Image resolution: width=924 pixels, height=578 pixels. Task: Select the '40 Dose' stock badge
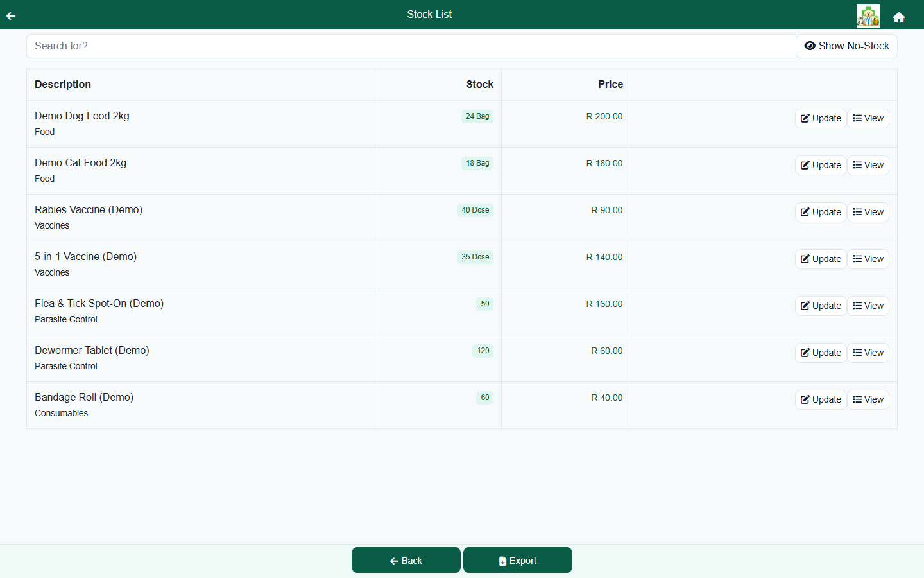click(475, 210)
